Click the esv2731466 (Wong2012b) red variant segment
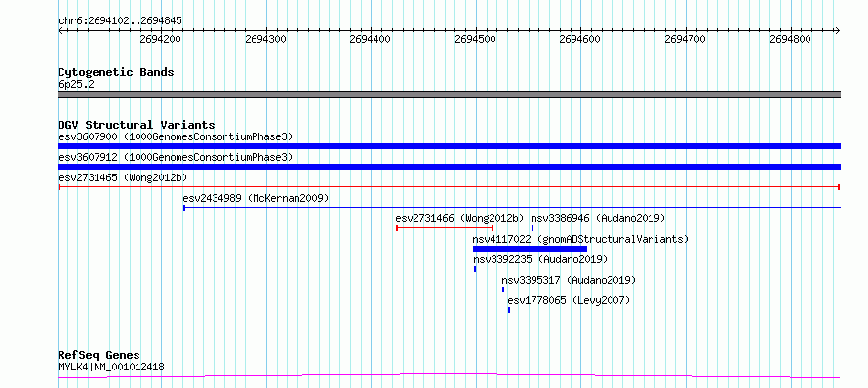 pyautogui.click(x=445, y=228)
